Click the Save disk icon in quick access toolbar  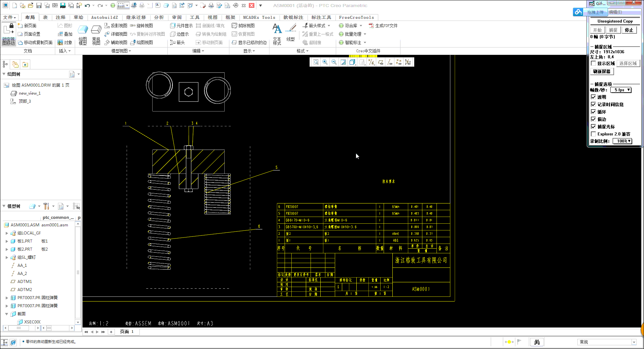pyautogui.click(x=39, y=5)
